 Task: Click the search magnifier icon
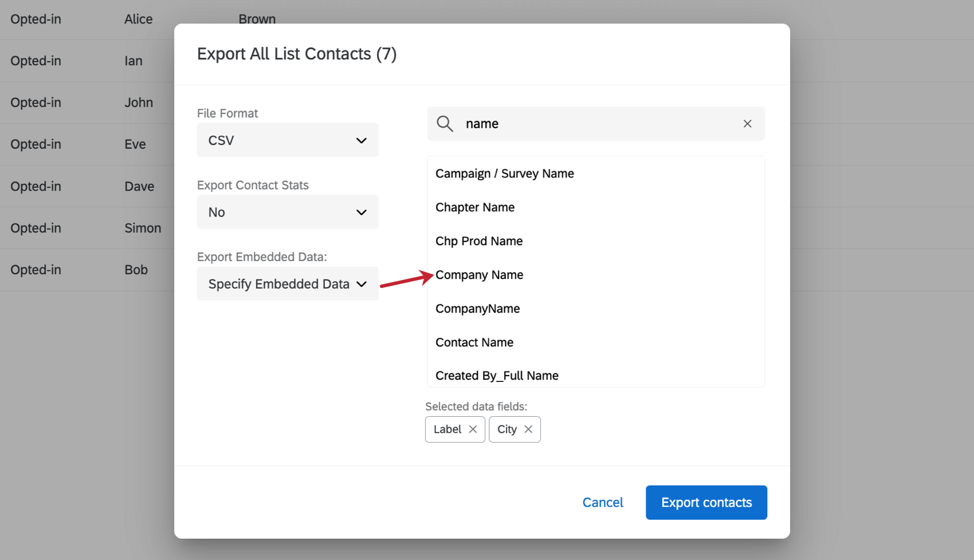[x=445, y=124]
